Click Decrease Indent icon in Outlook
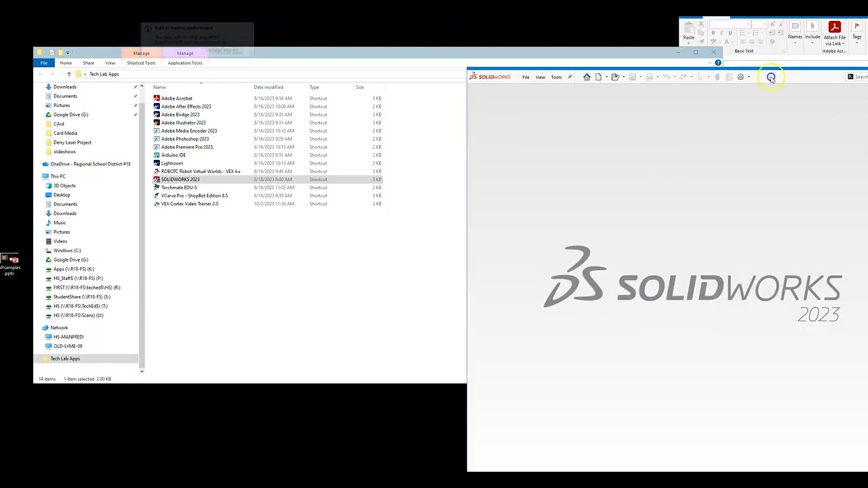 point(772,33)
